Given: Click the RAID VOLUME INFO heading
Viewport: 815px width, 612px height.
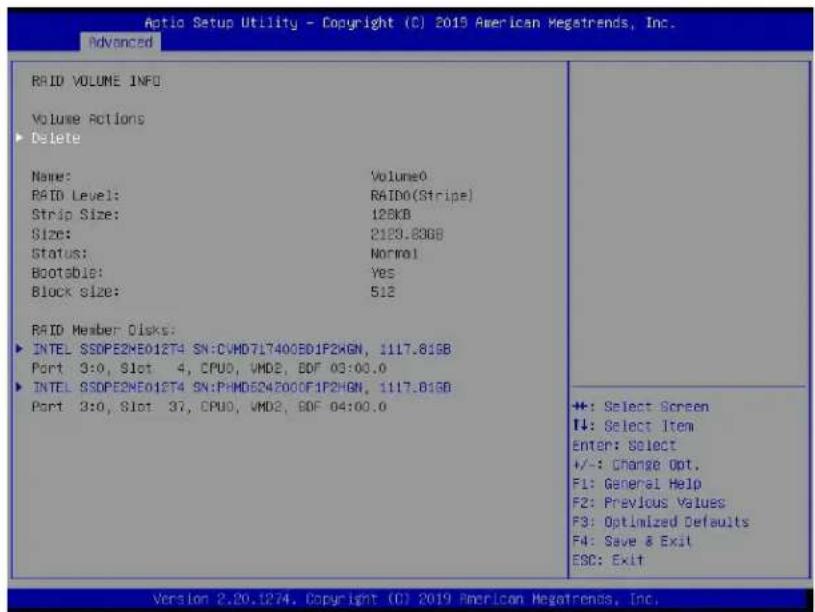Looking at the screenshot, I should pos(96,81).
